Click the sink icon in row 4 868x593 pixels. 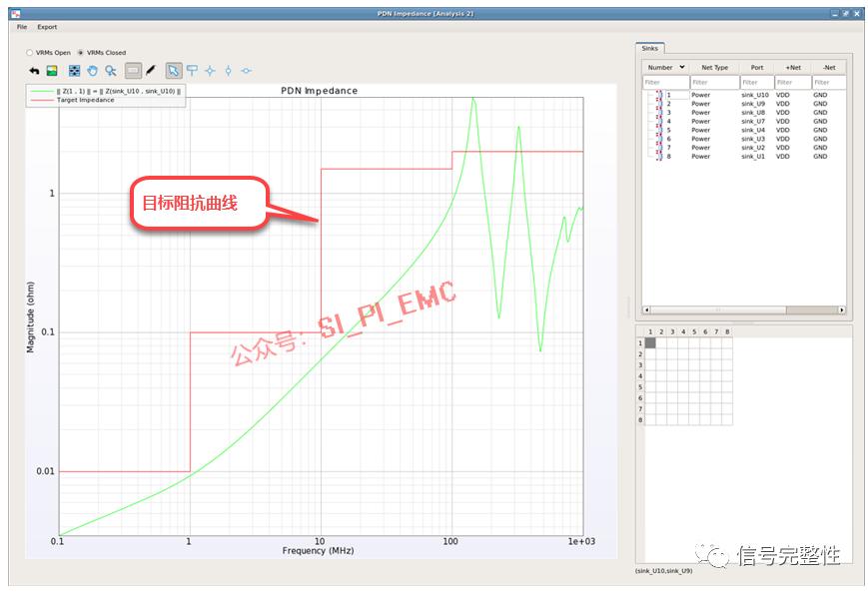click(x=659, y=121)
